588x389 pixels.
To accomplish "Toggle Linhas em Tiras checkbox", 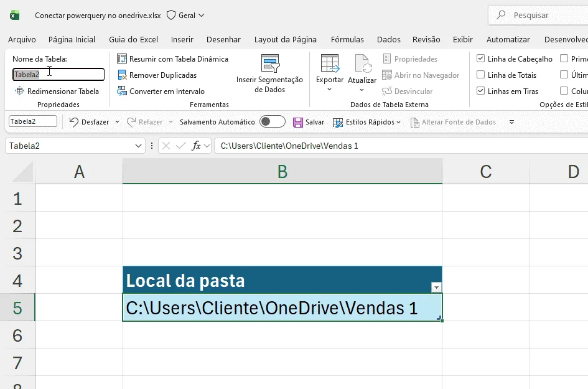I will 481,91.
